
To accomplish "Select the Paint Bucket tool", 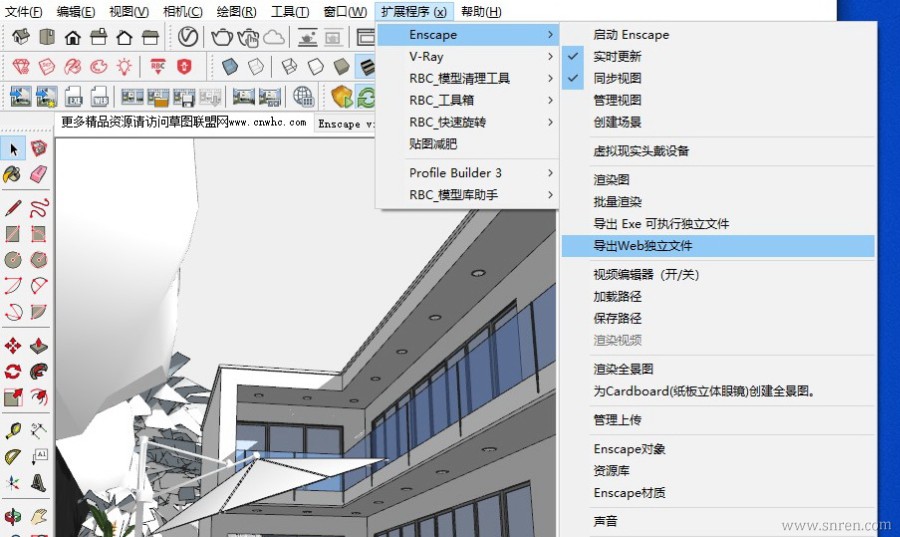I will coord(12,174).
